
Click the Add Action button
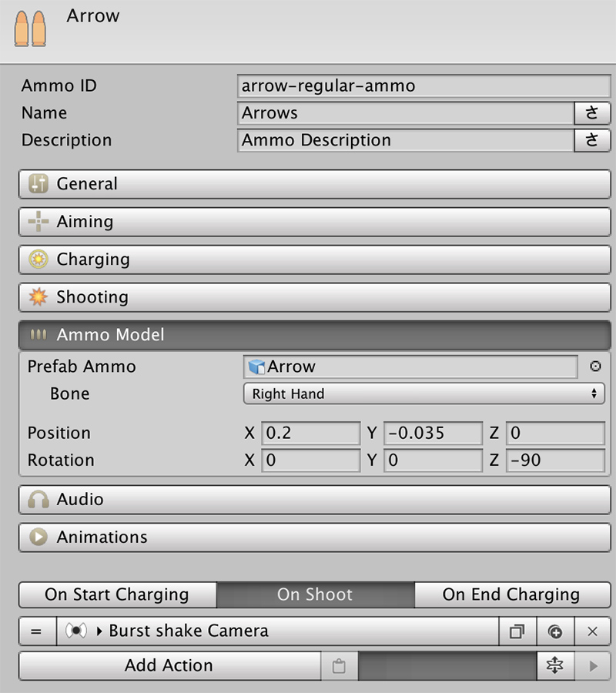[169, 665]
